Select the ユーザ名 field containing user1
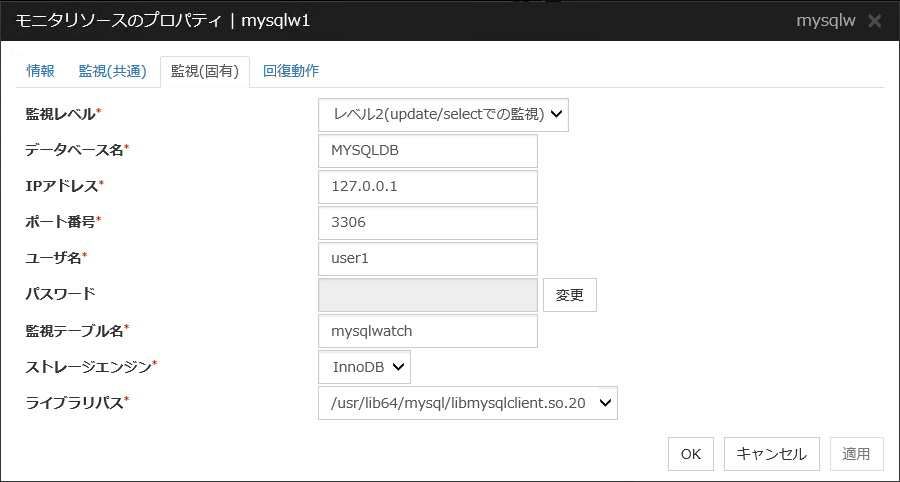 pyautogui.click(x=427, y=258)
